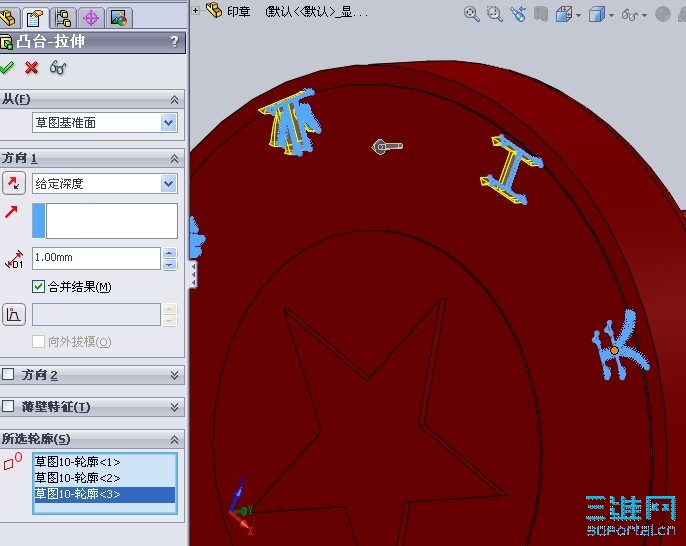
Task: Click the Edit Appearance sphere icon
Action: point(663,14)
